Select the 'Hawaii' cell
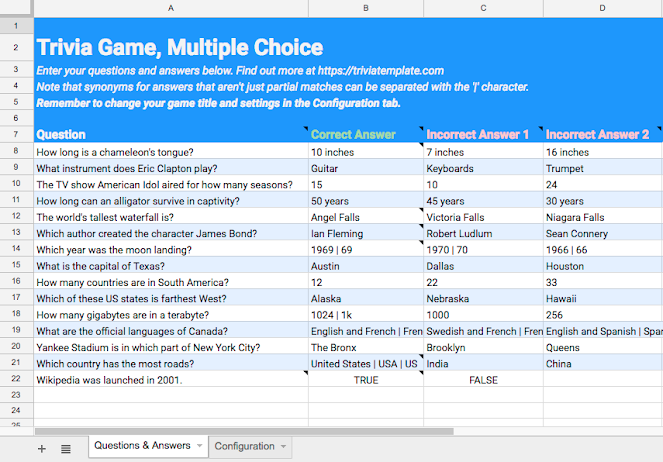The image size is (663, 462). (603, 298)
